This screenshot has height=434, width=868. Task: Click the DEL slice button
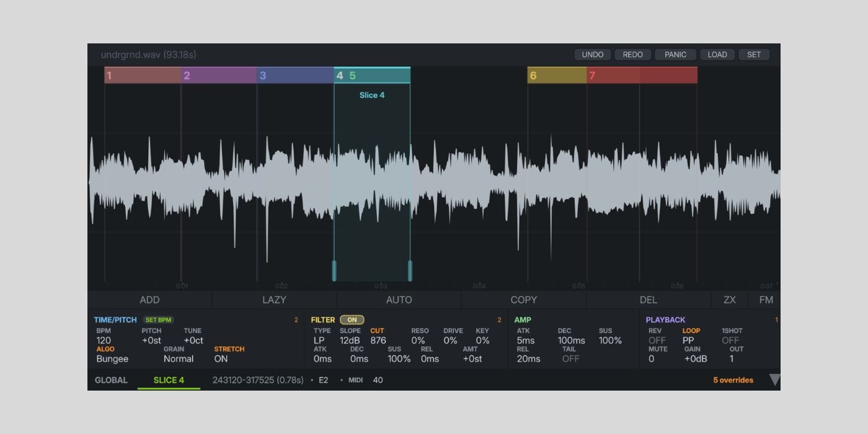[648, 300]
